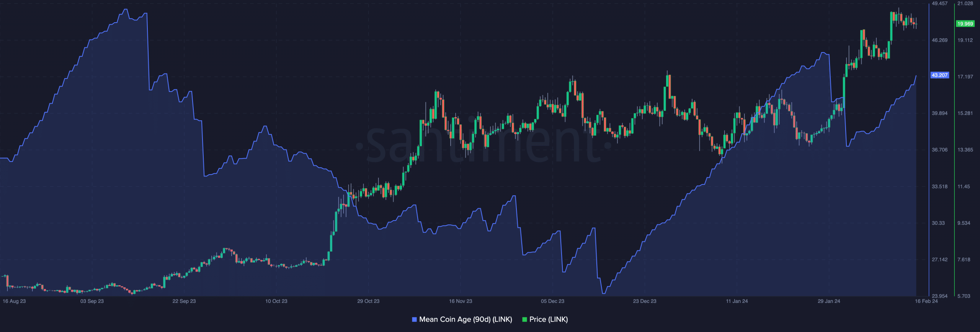The height and width of the screenshot is (332, 980).
Task: Click the 29 Jan 24 date label
Action: coord(829,301)
